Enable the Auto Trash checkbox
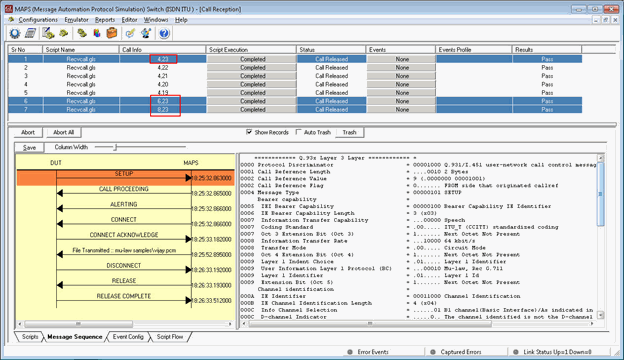The width and height of the screenshot is (624, 360). coord(298,132)
